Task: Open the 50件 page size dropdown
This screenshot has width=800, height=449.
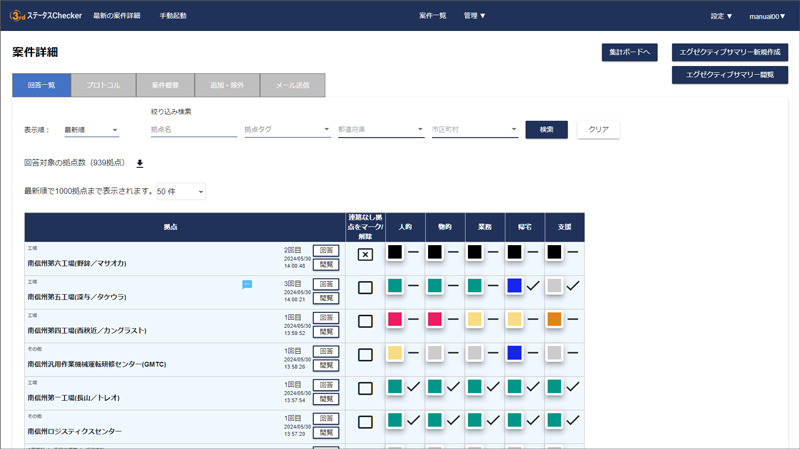Action: pyautogui.click(x=181, y=191)
